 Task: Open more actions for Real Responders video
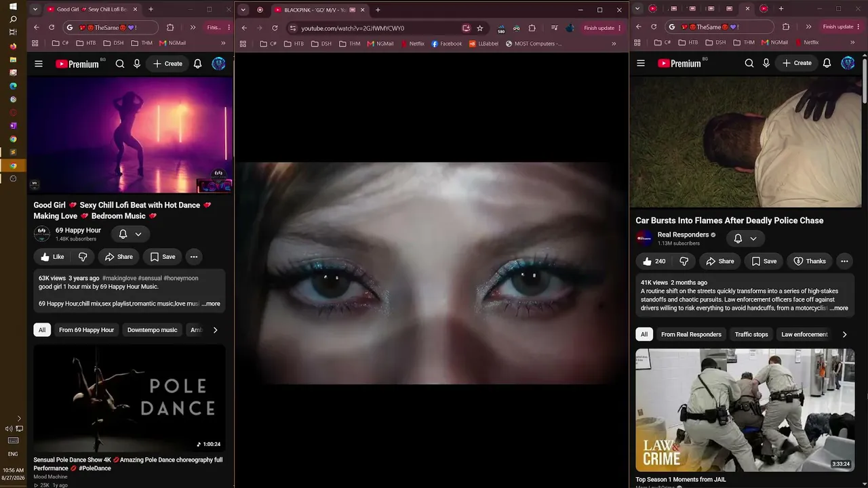click(x=844, y=261)
